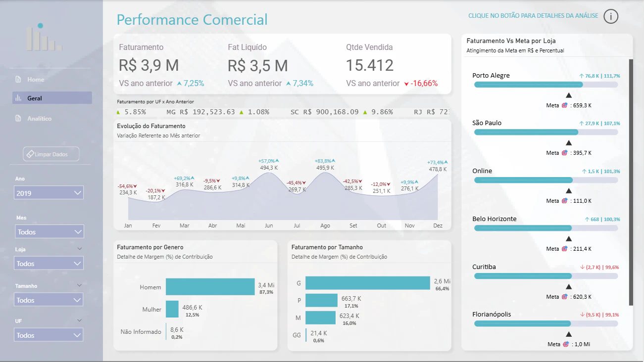Image resolution: width=644 pixels, height=362 pixels.
Task: Click the São Paulo progress bar
Action: 546,132
